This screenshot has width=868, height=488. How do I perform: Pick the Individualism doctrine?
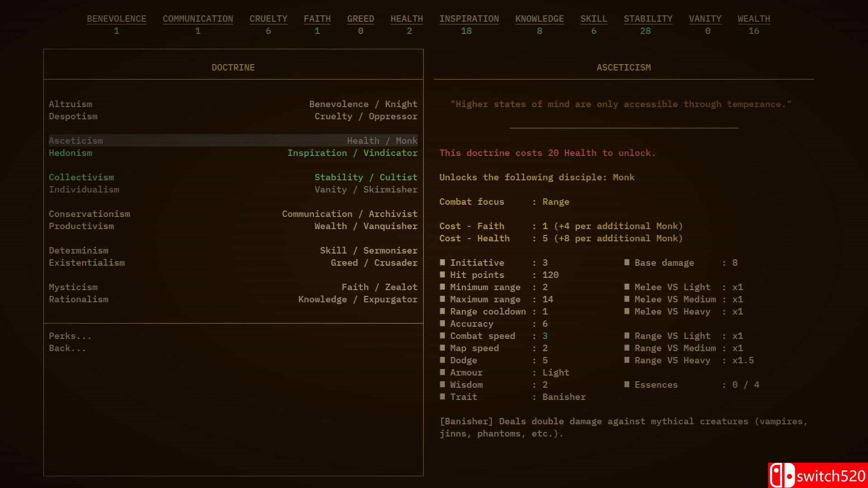pos(84,189)
